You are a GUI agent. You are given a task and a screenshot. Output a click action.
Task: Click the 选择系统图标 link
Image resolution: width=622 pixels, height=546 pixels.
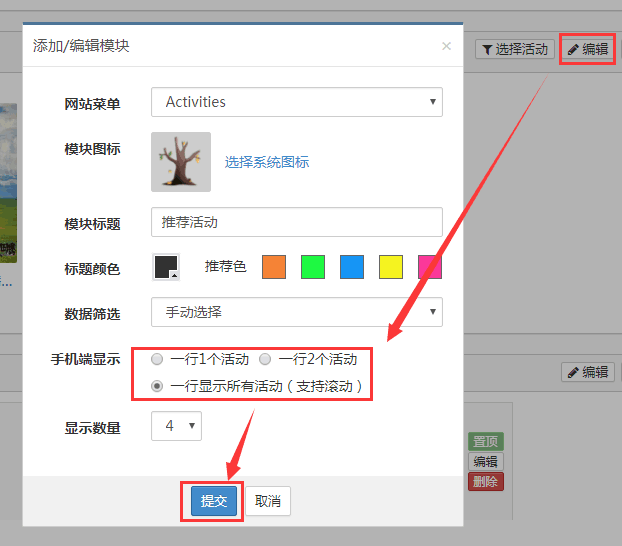[x=267, y=162]
